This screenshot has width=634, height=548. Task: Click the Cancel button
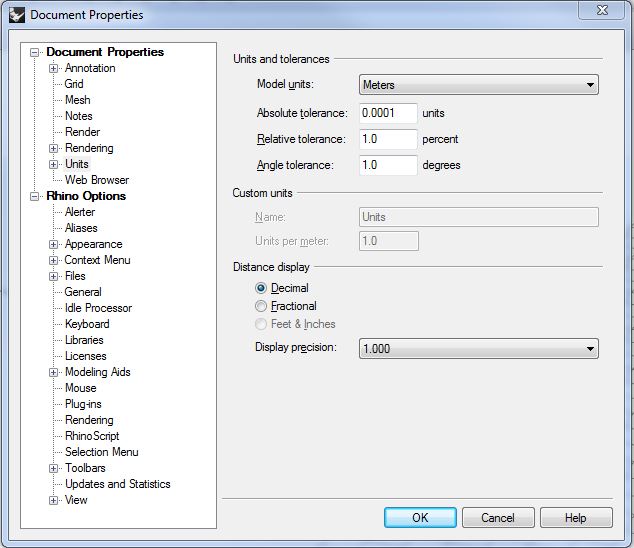coord(498,518)
